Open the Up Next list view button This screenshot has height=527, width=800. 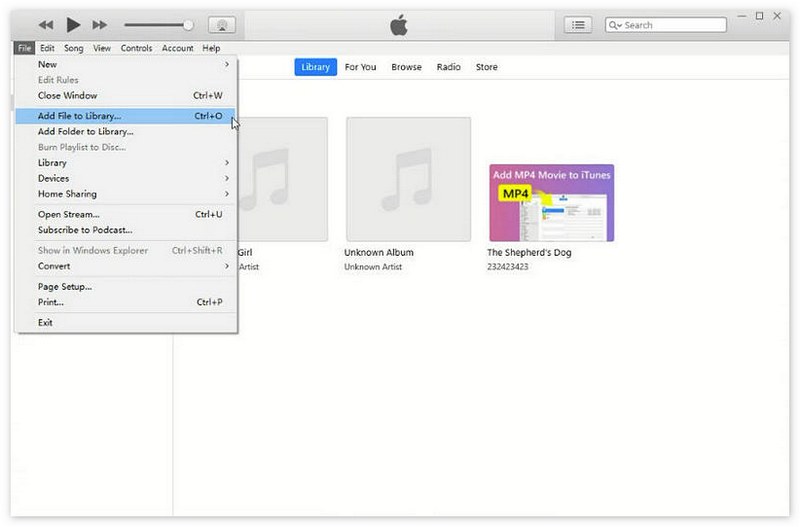click(x=578, y=25)
